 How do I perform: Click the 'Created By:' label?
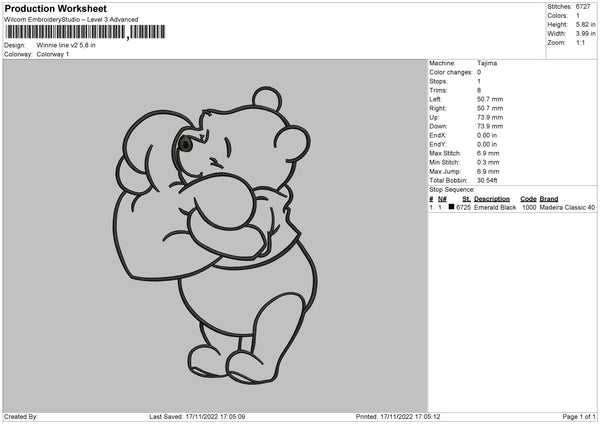click(x=21, y=417)
